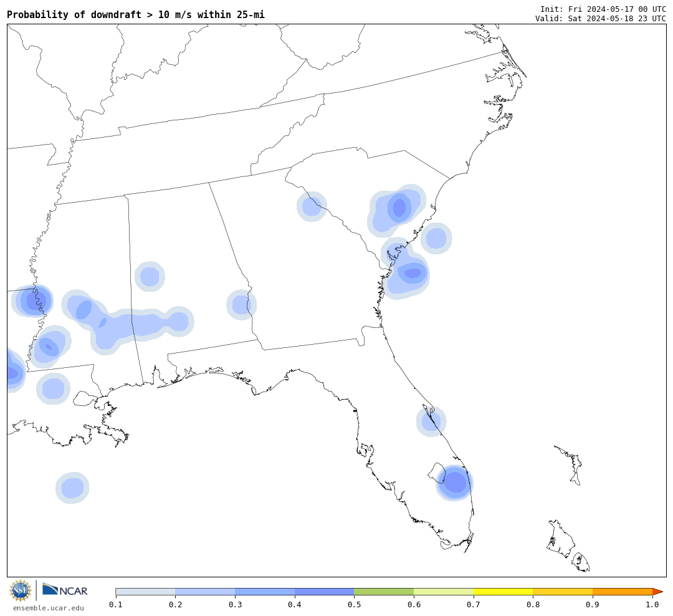Click the 0.5–0.6 green color band
The height and width of the screenshot is (616, 673).
[x=384, y=592]
